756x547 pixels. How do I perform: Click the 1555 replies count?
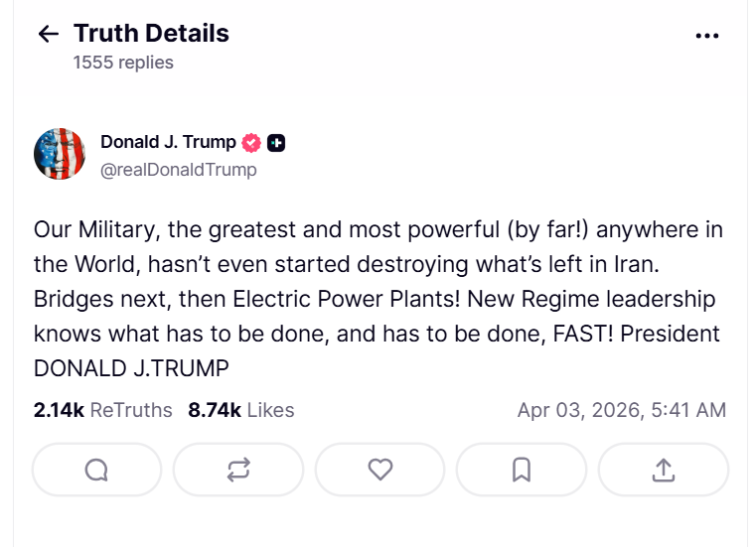[123, 63]
